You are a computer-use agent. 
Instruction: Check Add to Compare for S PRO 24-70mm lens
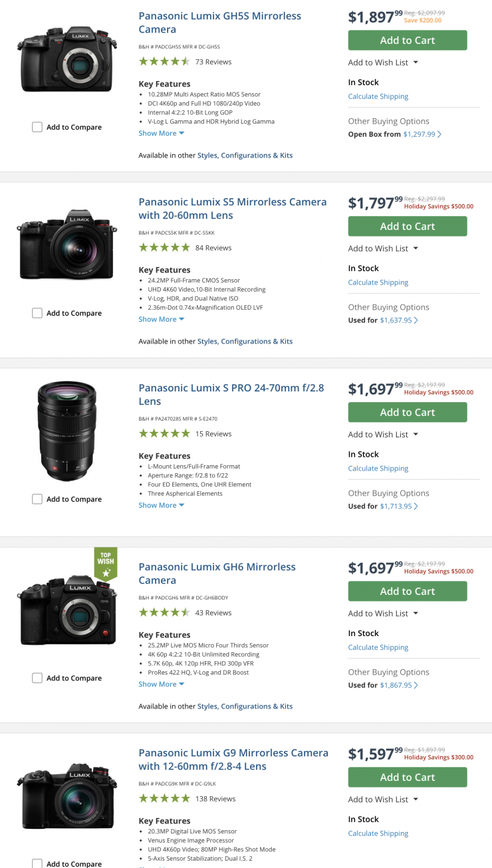(37, 499)
